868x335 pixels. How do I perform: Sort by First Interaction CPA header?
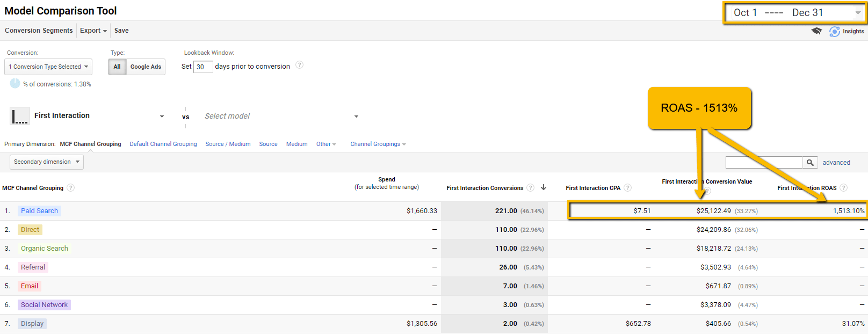pos(593,188)
